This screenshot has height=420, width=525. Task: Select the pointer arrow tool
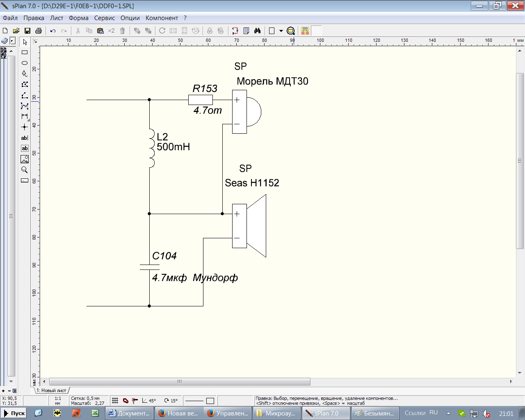pyautogui.click(x=25, y=42)
